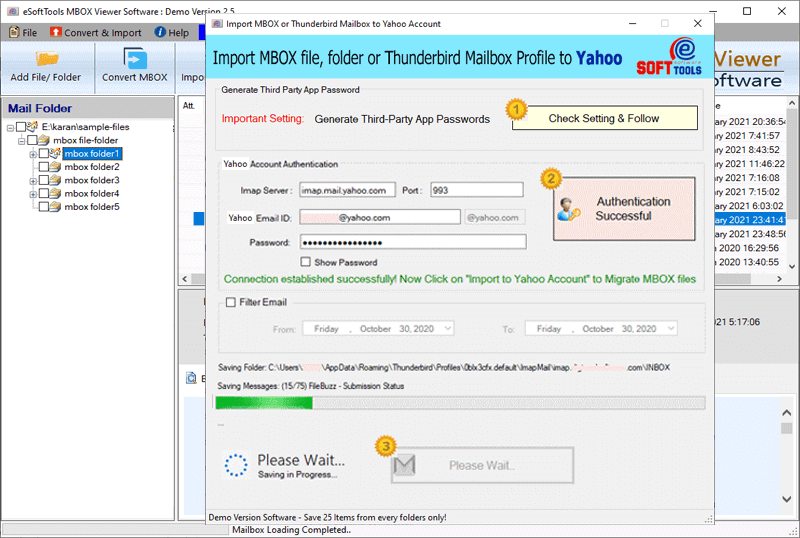
Task: Open the Help menu
Action: [172, 33]
